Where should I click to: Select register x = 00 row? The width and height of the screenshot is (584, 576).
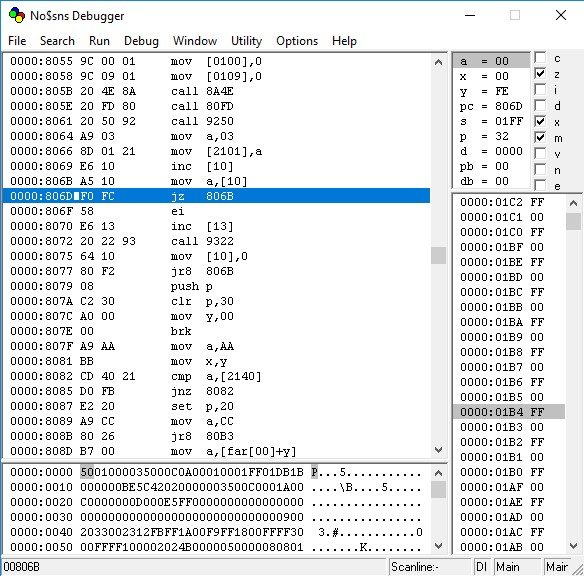coord(491,76)
